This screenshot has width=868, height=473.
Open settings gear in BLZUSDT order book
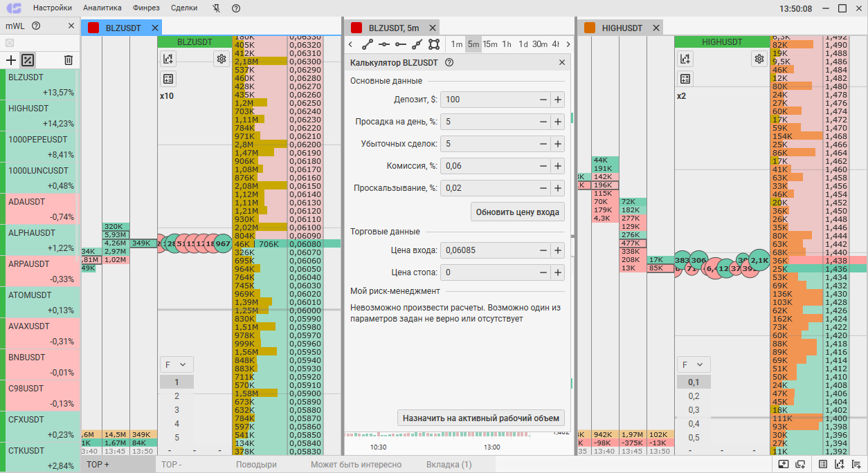(x=221, y=59)
